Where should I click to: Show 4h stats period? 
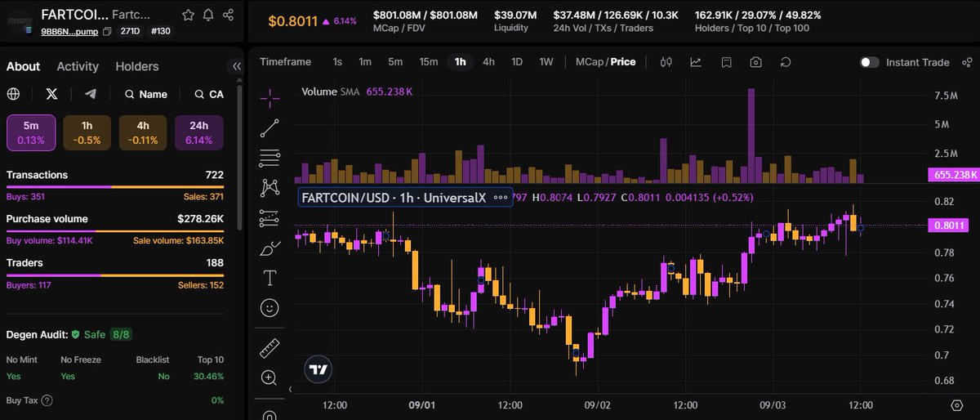143,132
